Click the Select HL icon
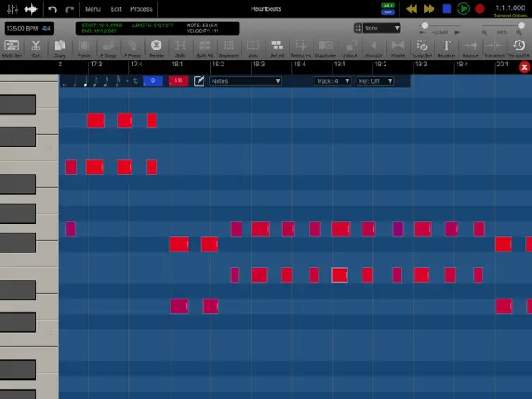Image resolution: width=532 pixels, height=399 pixels. pos(301,48)
